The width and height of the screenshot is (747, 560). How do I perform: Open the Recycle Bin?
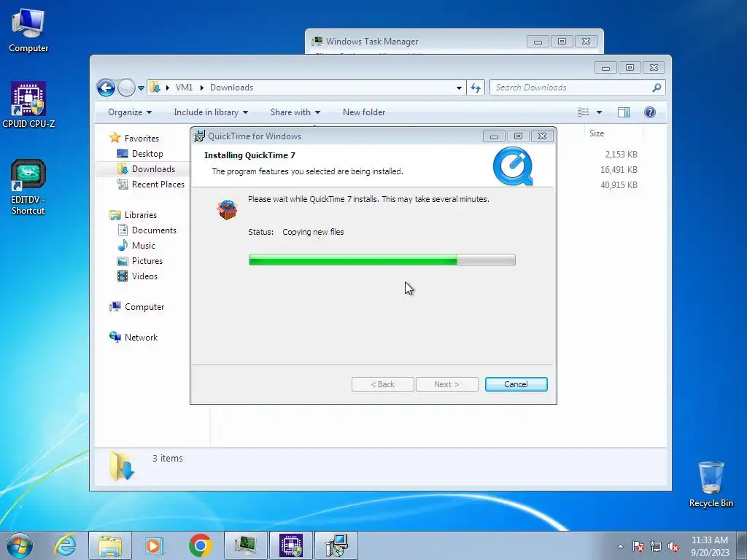711,484
